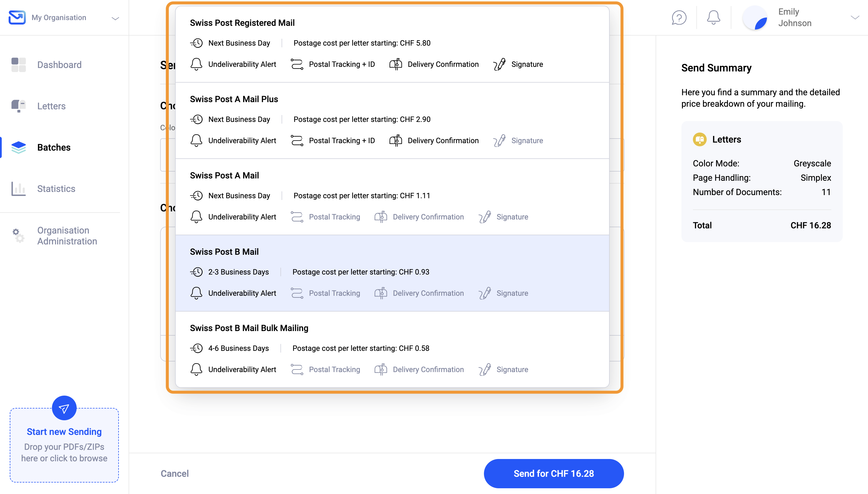868x494 pixels.
Task: Click 'Postage cost per letter starting: CHF 0.93'
Action: 361,272
